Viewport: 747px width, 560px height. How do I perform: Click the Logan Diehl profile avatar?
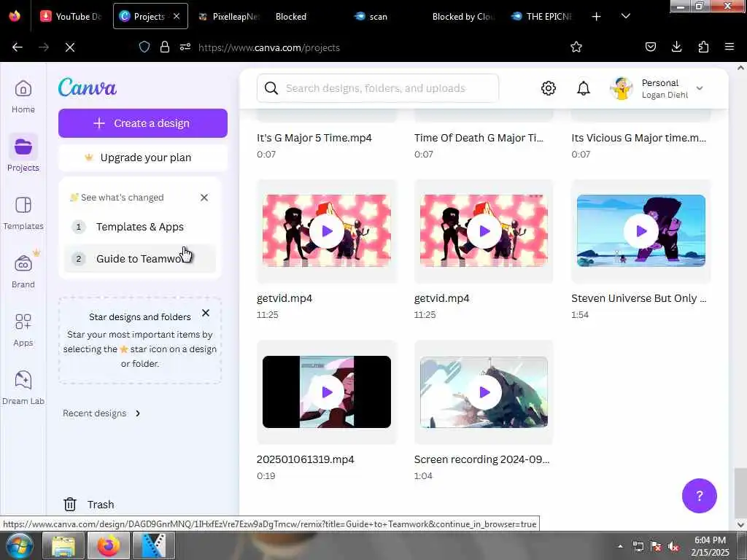pos(622,88)
